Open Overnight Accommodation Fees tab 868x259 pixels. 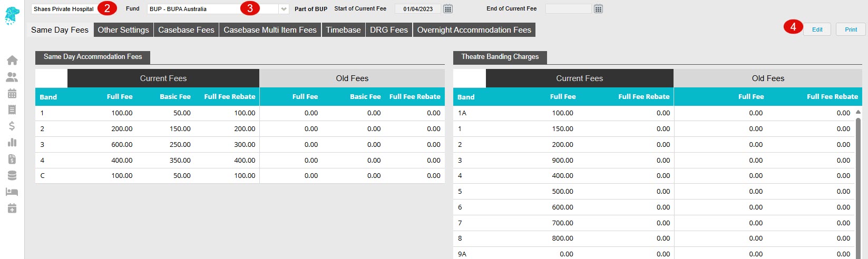474,30
